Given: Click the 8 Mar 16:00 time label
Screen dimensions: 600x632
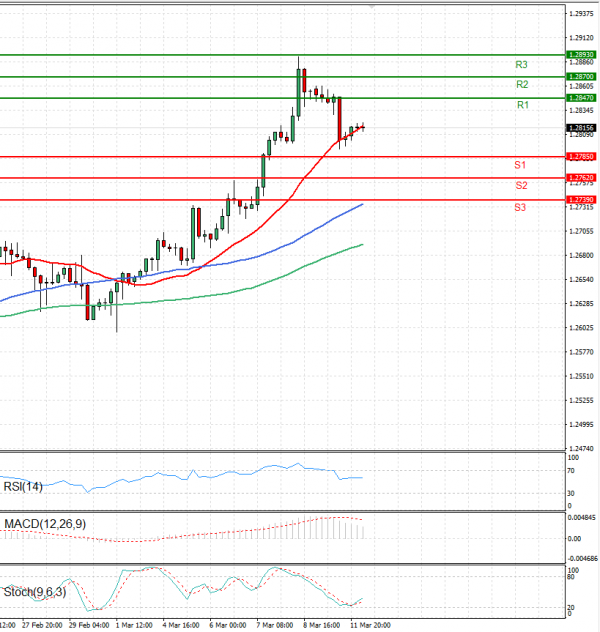Looking at the screenshot, I should (x=321, y=625).
